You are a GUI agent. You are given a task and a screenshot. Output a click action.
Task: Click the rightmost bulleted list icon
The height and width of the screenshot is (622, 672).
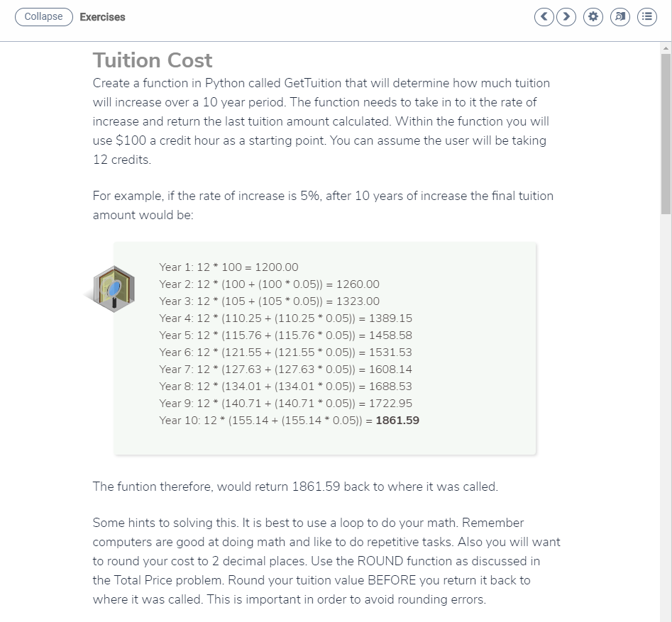point(646,16)
